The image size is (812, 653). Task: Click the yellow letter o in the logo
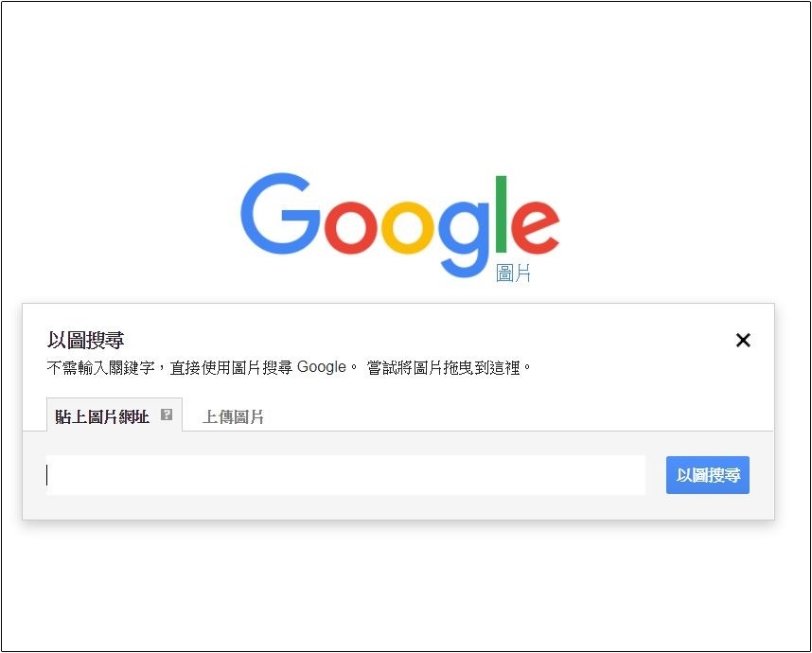[408, 227]
